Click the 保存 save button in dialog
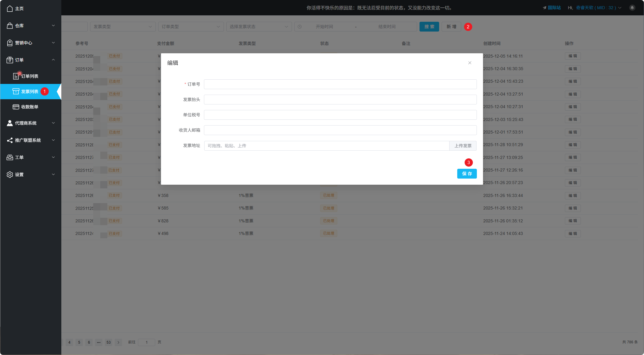Viewport: 644px width, 355px height. pyautogui.click(x=467, y=174)
